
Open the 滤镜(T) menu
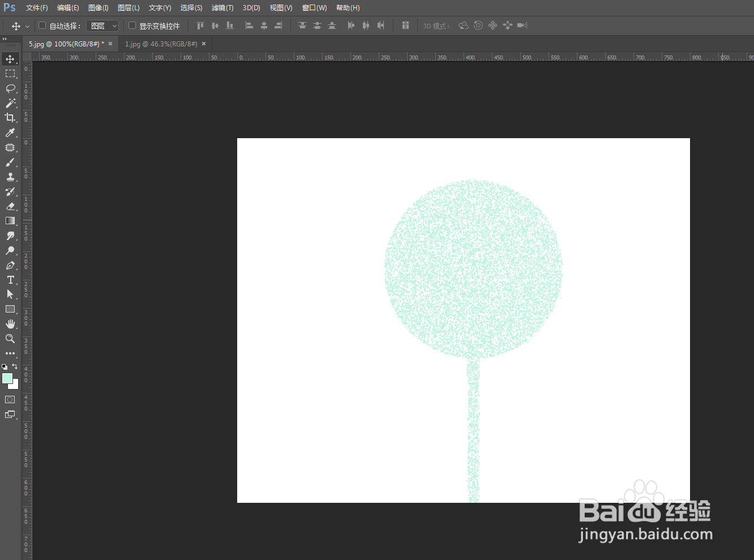coord(222,8)
